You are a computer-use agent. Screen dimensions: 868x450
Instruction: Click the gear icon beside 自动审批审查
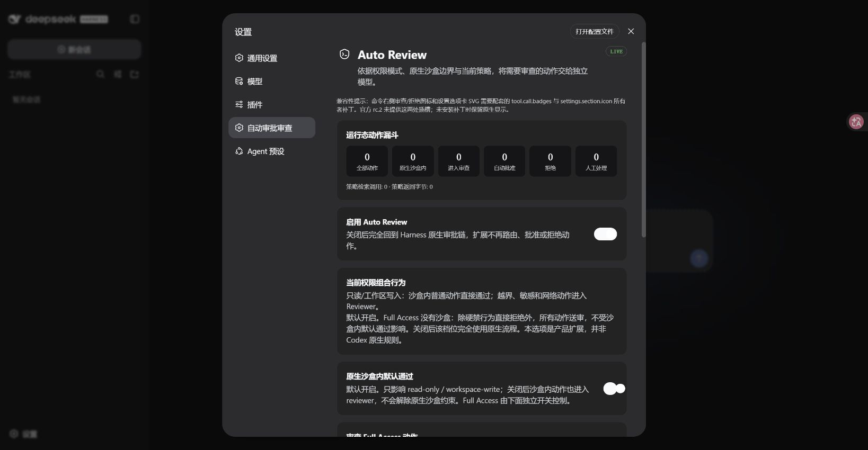pyautogui.click(x=239, y=128)
